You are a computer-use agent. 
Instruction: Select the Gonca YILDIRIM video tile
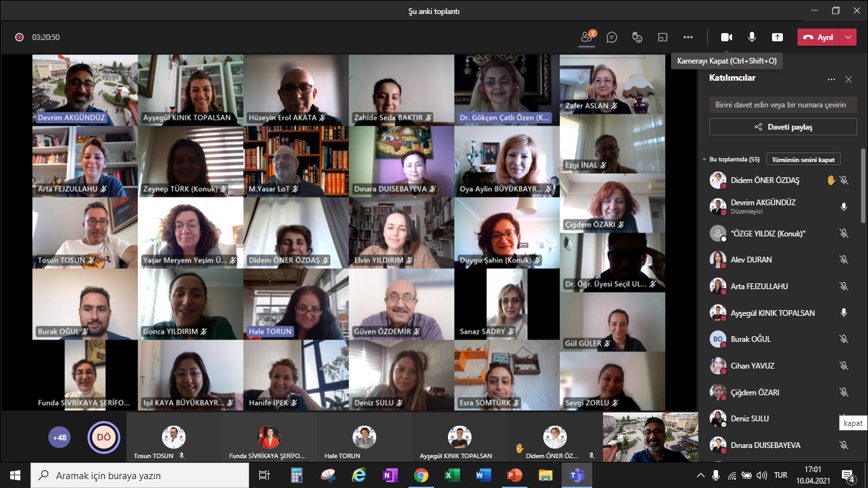click(x=191, y=304)
